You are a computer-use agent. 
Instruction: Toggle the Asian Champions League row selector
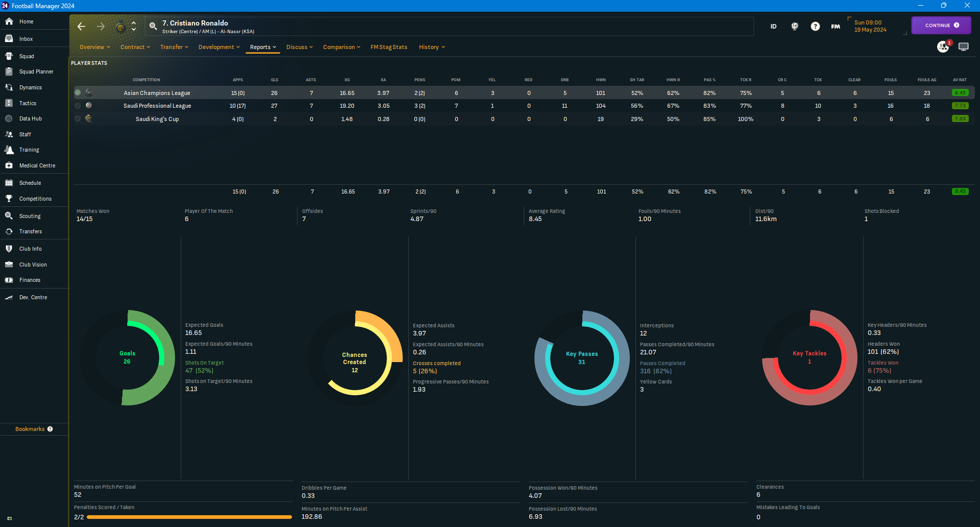(x=78, y=92)
